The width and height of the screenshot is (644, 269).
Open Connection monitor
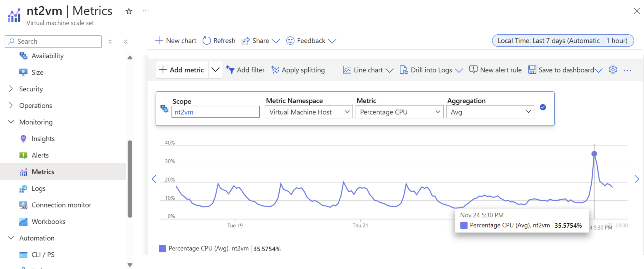click(61, 205)
